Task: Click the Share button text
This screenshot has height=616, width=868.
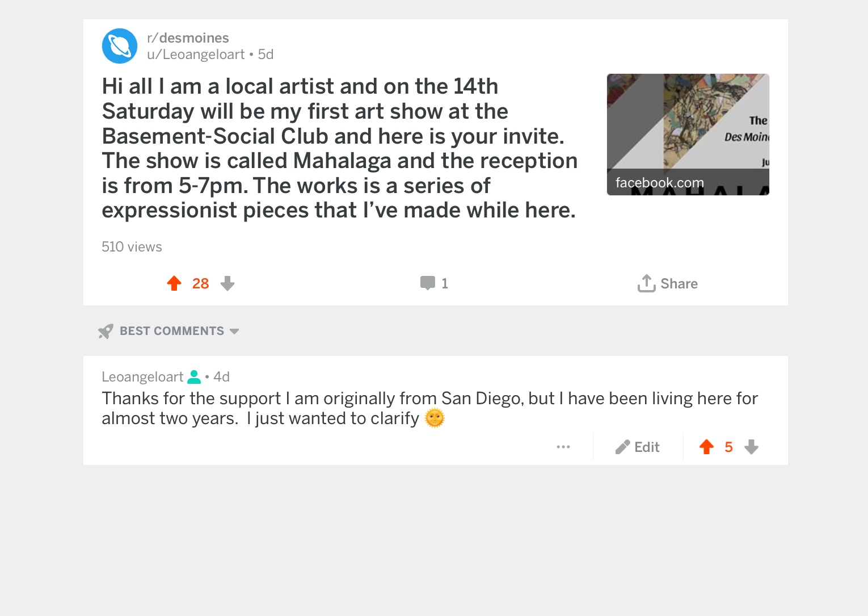Action: tap(679, 283)
